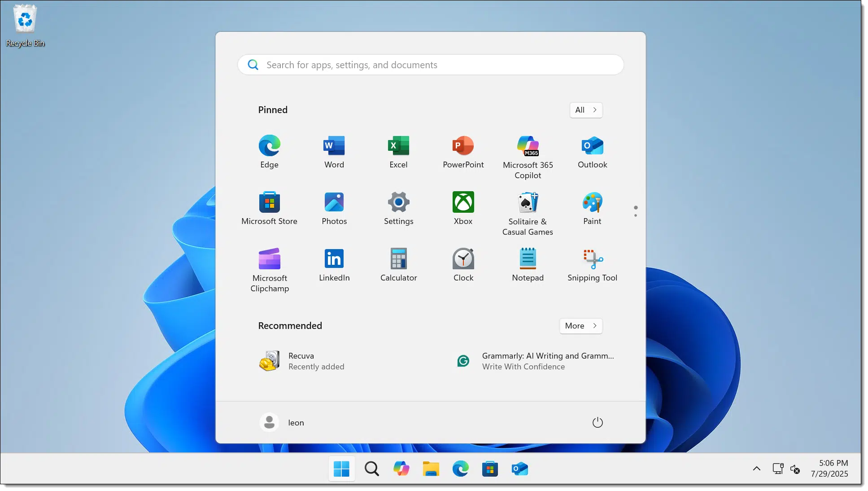This screenshot has width=868, height=491.
Task: Go to next pinned apps page dot
Action: 636,215
